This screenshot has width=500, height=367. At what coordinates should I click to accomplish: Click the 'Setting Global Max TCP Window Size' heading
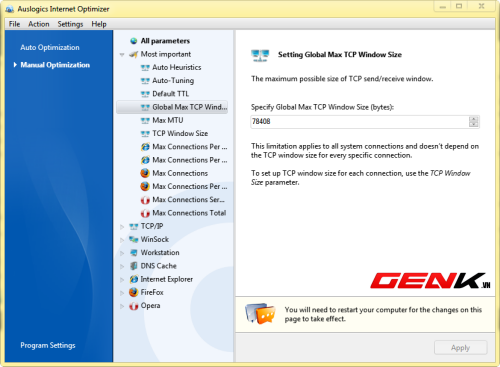pos(340,55)
